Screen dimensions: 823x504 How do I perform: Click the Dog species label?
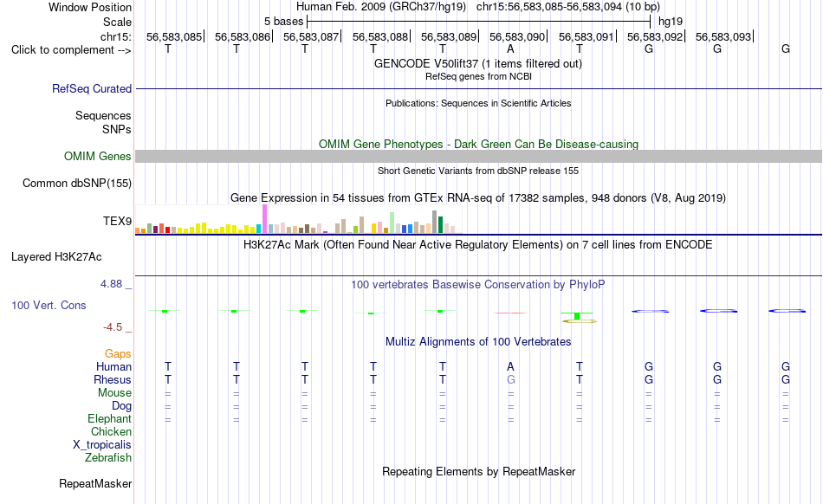121,406
